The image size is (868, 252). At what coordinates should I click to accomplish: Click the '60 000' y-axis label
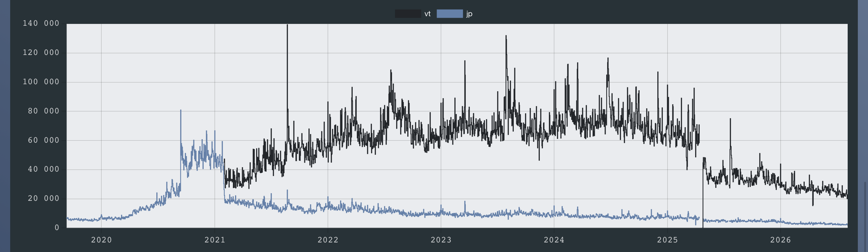point(44,140)
